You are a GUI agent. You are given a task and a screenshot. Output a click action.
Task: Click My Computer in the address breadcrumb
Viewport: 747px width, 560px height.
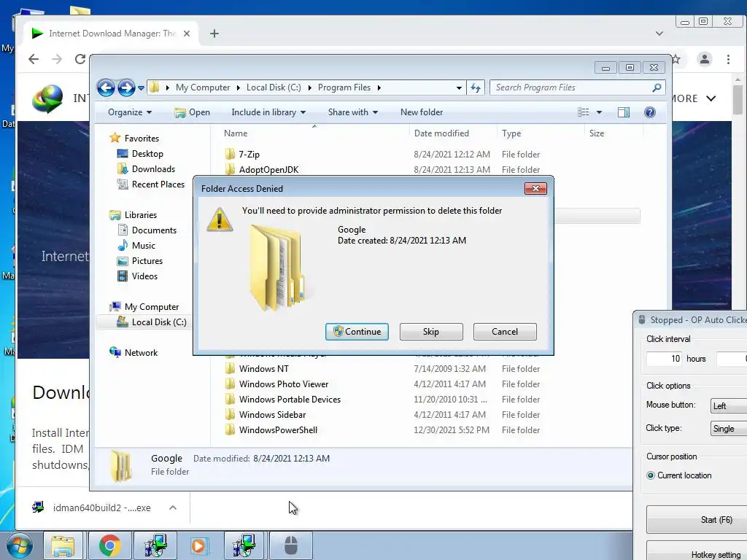[x=203, y=87]
